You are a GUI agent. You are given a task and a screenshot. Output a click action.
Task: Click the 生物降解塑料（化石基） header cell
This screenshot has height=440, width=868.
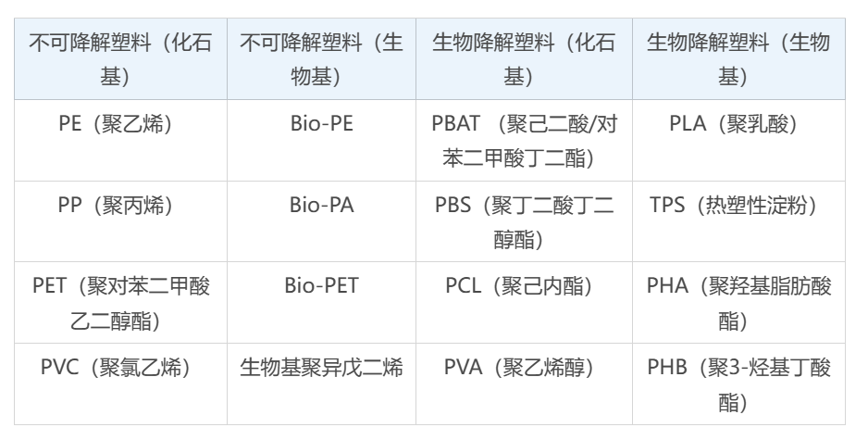click(523, 58)
